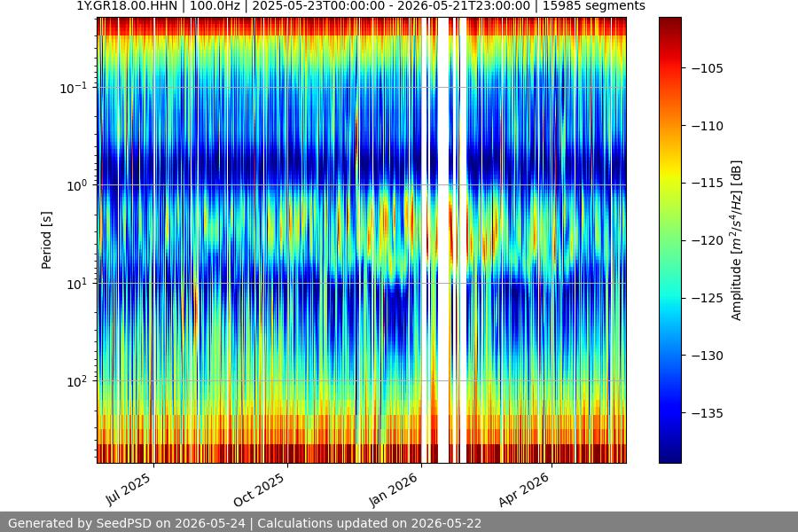
Task: Click the −105 colorbar tick label
Action: coord(708,68)
